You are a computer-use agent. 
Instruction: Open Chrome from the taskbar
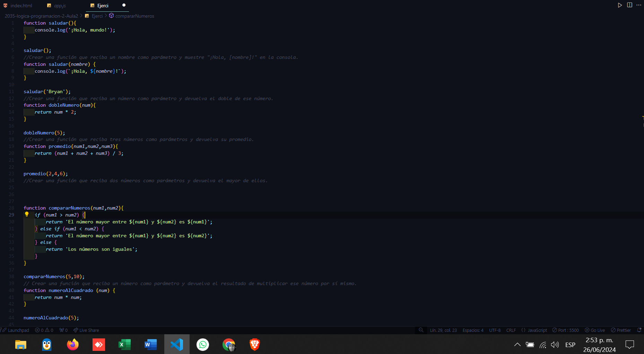coord(229,344)
